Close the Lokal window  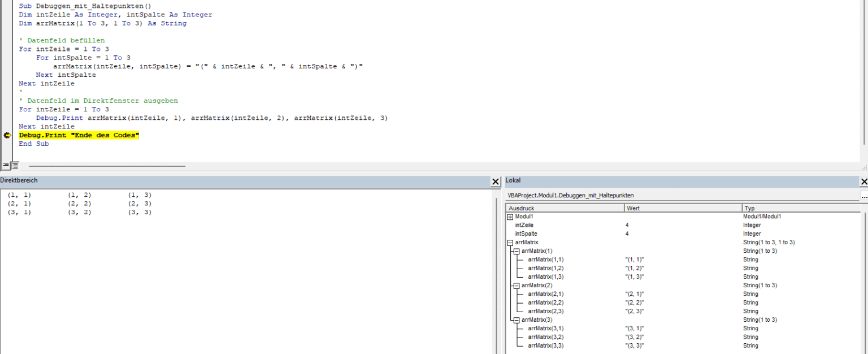(x=864, y=182)
